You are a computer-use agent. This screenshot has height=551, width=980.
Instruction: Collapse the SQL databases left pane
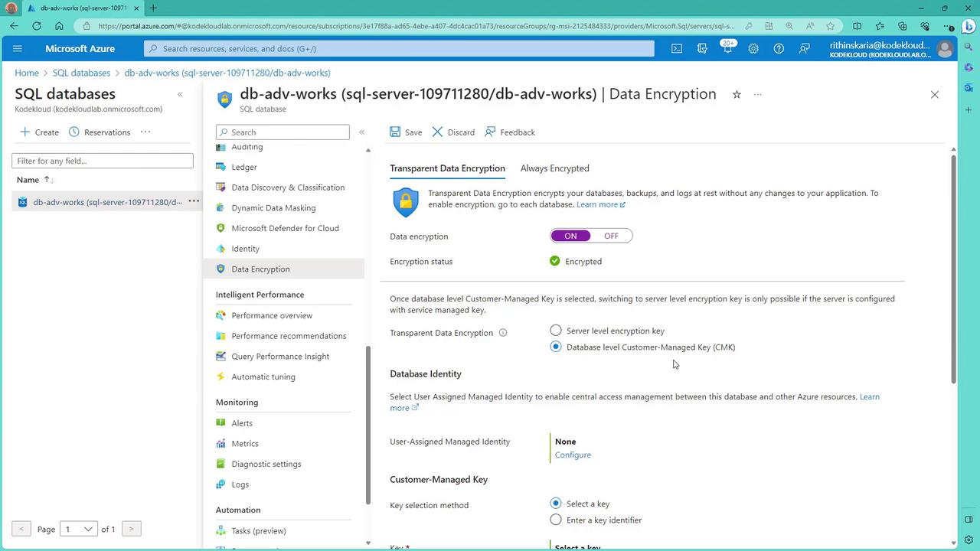tap(180, 94)
